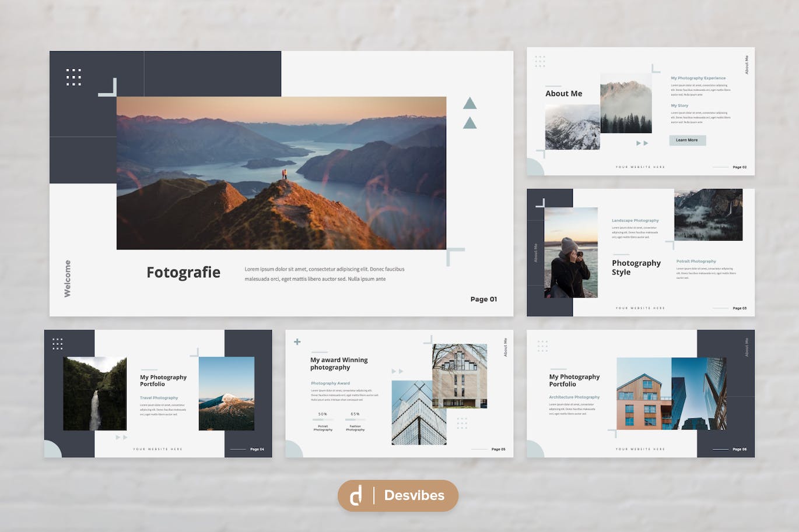The image size is (799, 532).
Task: Select the beige gabled building photo
Action: pos(460,376)
